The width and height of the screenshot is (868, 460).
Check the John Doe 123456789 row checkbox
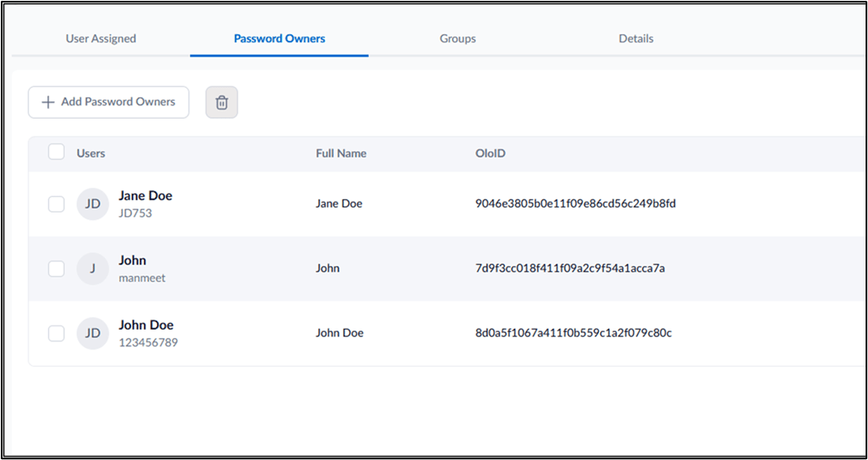pos(56,334)
